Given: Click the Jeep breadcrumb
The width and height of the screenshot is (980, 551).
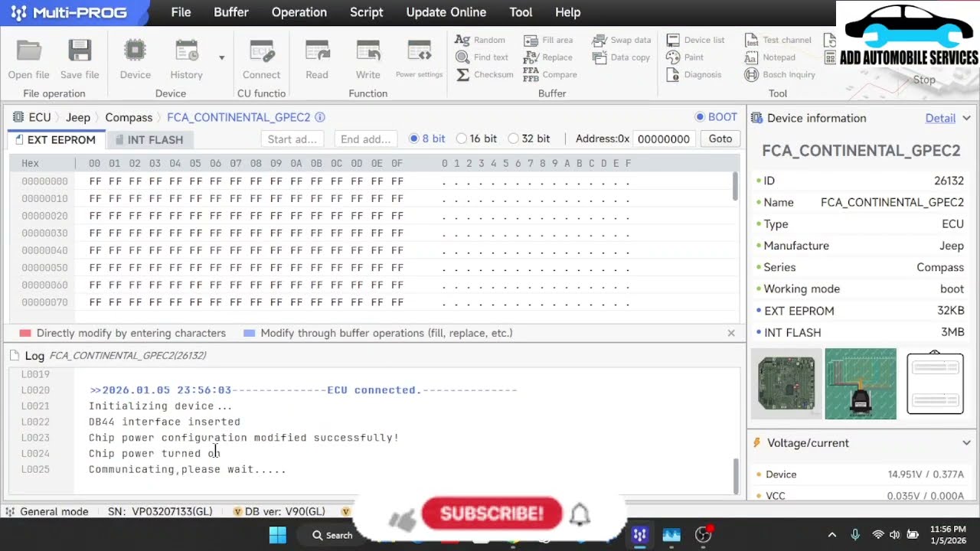Looking at the screenshot, I should point(78,117).
